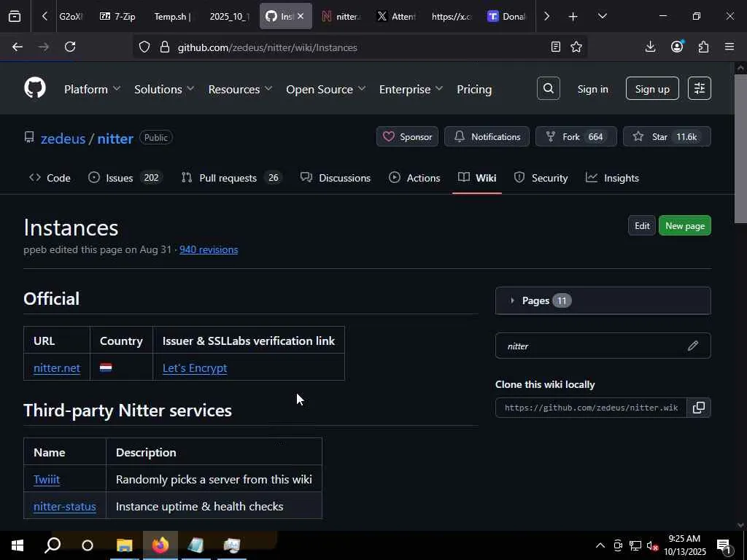This screenshot has width=747, height=560.
Task: Open the Firefox downloads icon
Action: [x=650, y=47]
